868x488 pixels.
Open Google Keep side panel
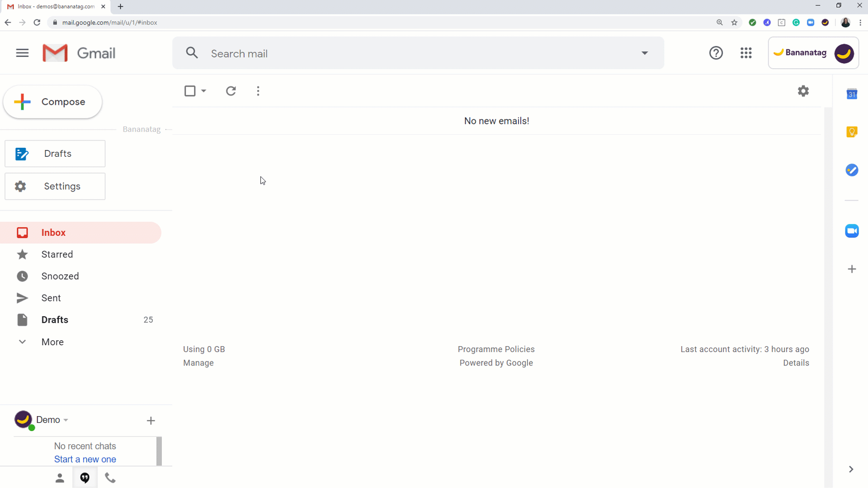pos(852,132)
